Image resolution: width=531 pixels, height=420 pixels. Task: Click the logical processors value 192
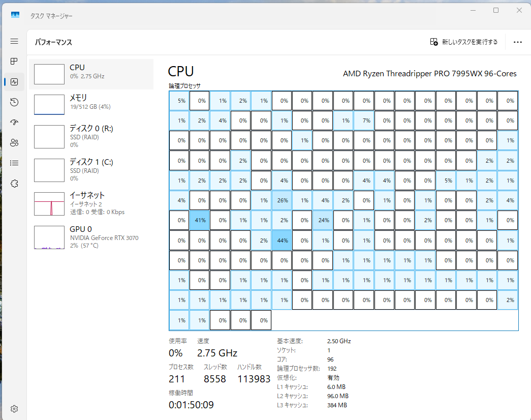tap(332, 369)
